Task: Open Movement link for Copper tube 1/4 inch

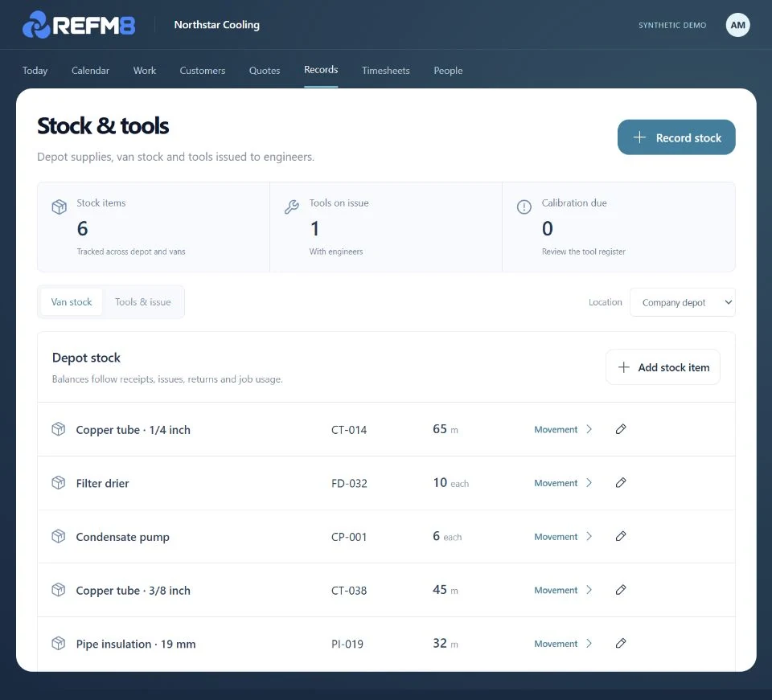Action: tap(556, 429)
